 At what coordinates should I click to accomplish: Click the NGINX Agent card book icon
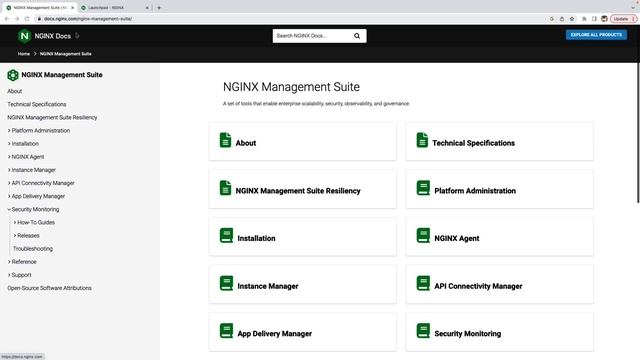tap(423, 236)
